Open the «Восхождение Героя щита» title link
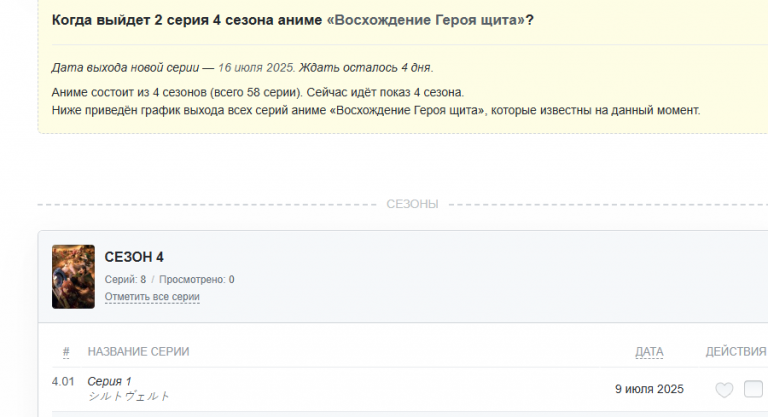Viewport: 768px width, 417px height. click(425, 20)
